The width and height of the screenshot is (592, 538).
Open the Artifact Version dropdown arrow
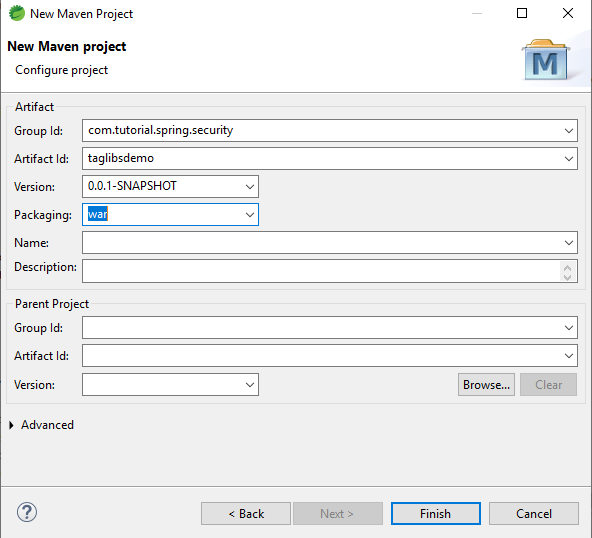pyautogui.click(x=250, y=187)
